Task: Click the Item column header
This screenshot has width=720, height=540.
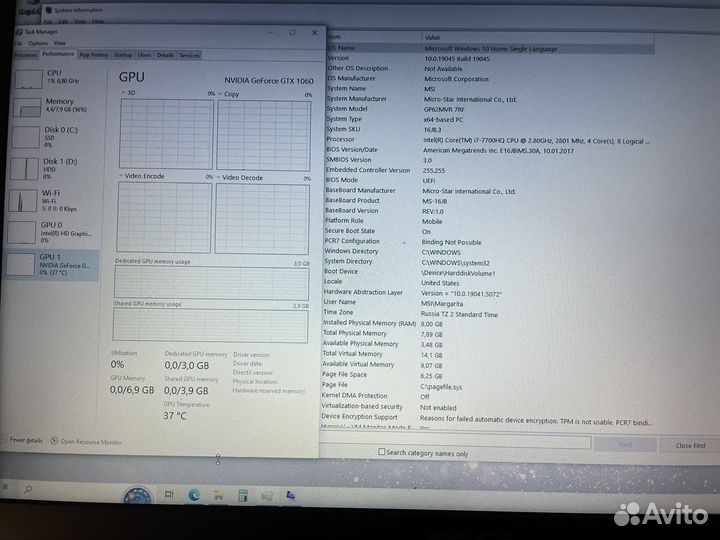Action: point(373,37)
